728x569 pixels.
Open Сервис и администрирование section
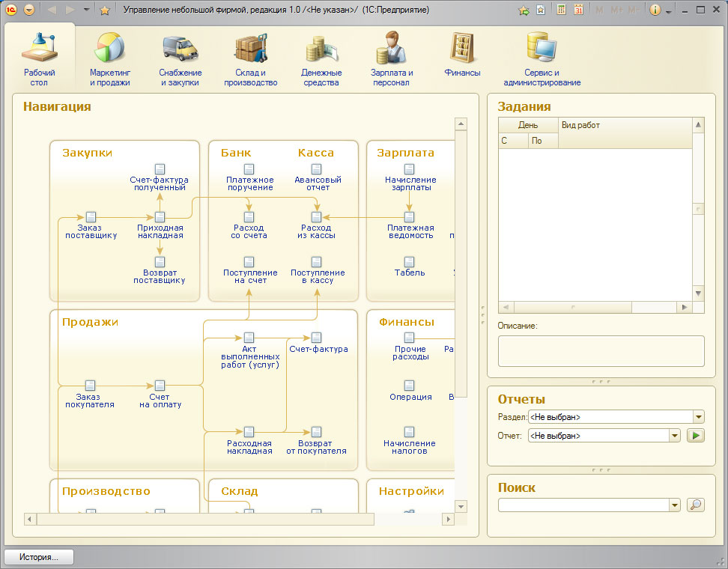point(542,58)
